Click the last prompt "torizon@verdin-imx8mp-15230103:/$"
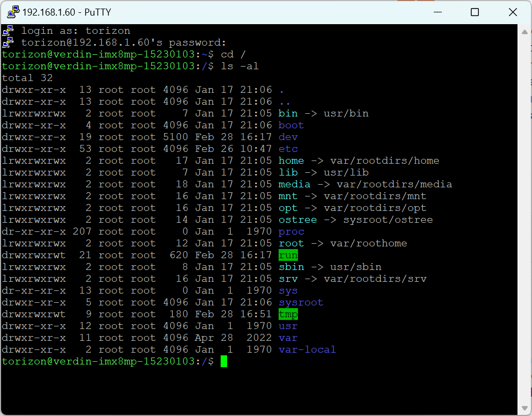This screenshot has height=416, width=532. coord(108,361)
